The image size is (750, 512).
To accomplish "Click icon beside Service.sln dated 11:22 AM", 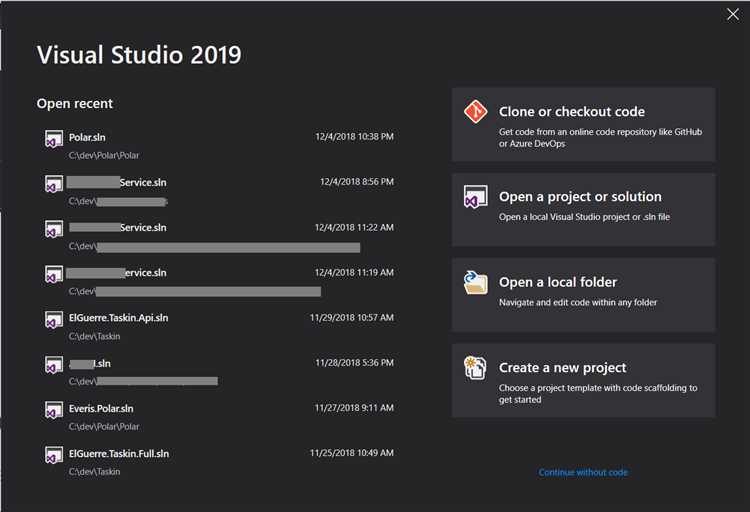I will point(54,229).
